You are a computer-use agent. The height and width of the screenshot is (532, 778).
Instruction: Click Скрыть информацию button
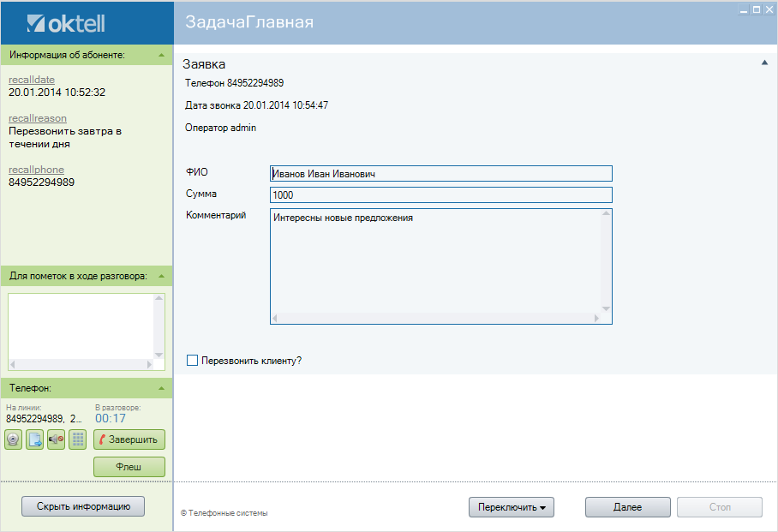(x=83, y=506)
